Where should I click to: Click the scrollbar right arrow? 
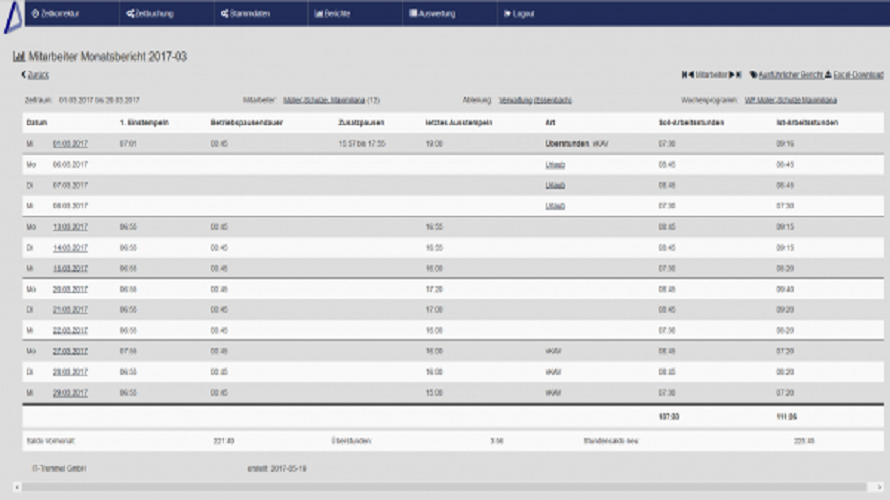coord(879,487)
